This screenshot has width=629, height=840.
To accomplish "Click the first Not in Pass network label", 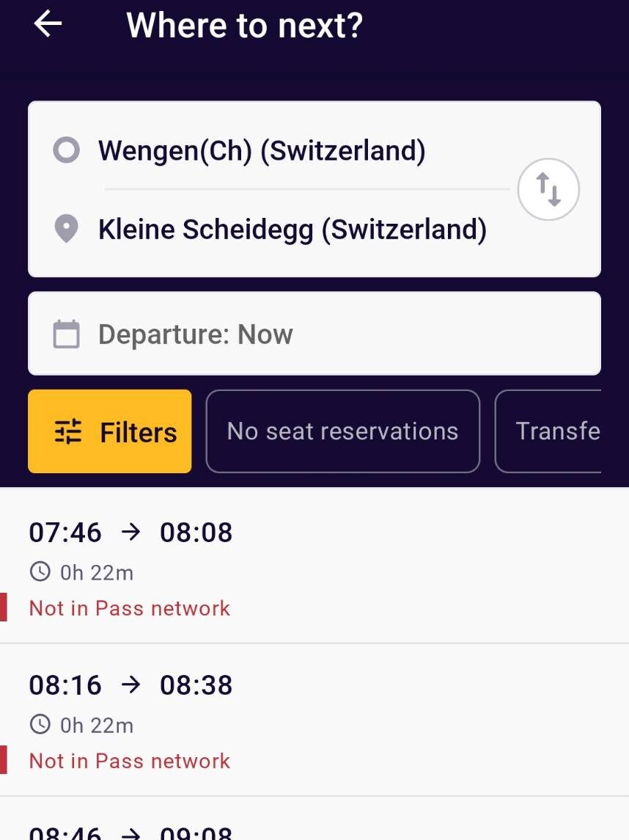I will (x=130, y=608).
